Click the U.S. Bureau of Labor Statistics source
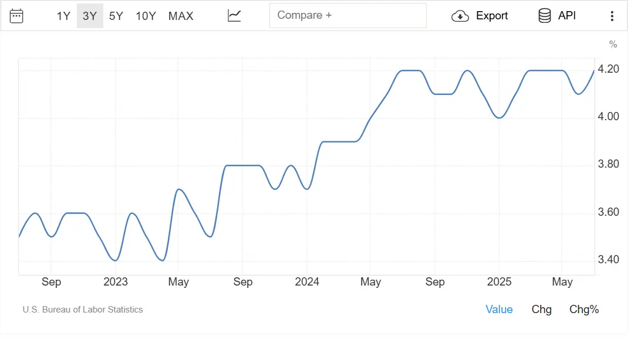Screen dimensions: 644x343 (x=83, y=310)
